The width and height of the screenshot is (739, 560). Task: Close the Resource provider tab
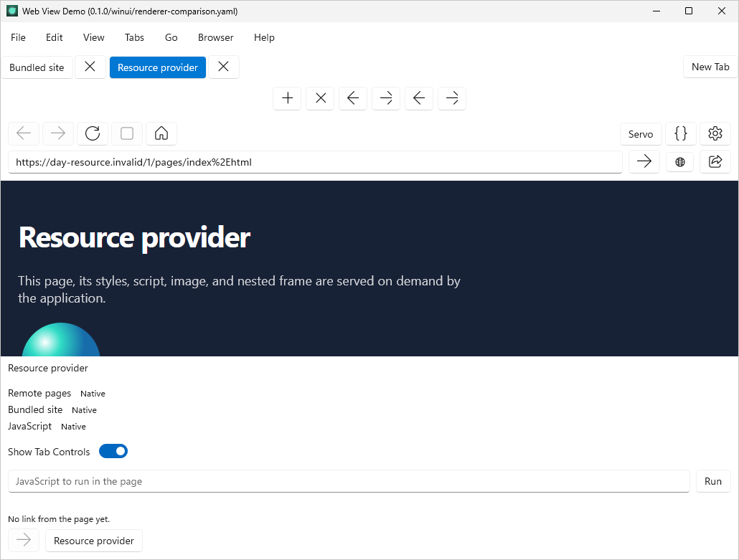point(223,67)
